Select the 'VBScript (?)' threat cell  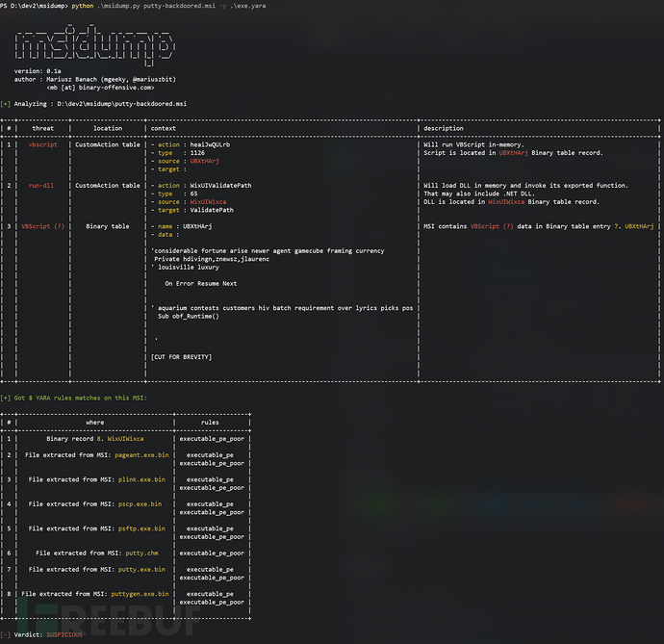tap(42, 226)
